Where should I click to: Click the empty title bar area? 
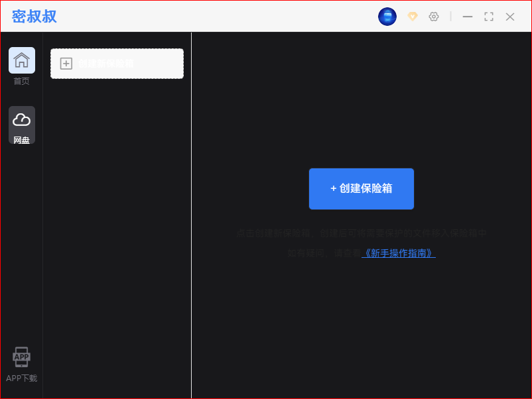click(219, 17)
